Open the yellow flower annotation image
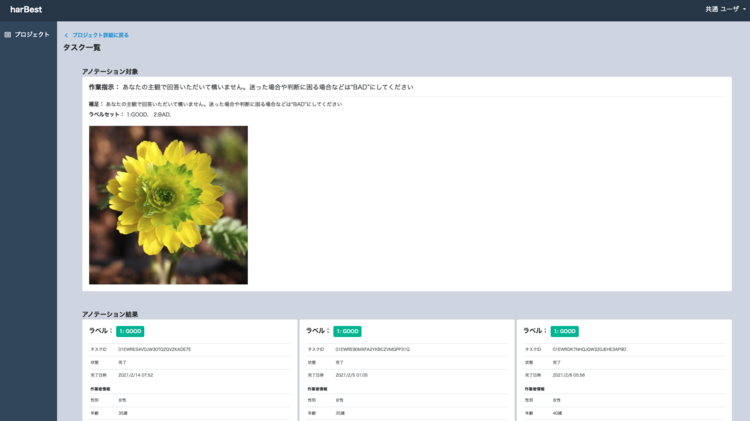This screenshot has width=750, height=421. [168, 205]
